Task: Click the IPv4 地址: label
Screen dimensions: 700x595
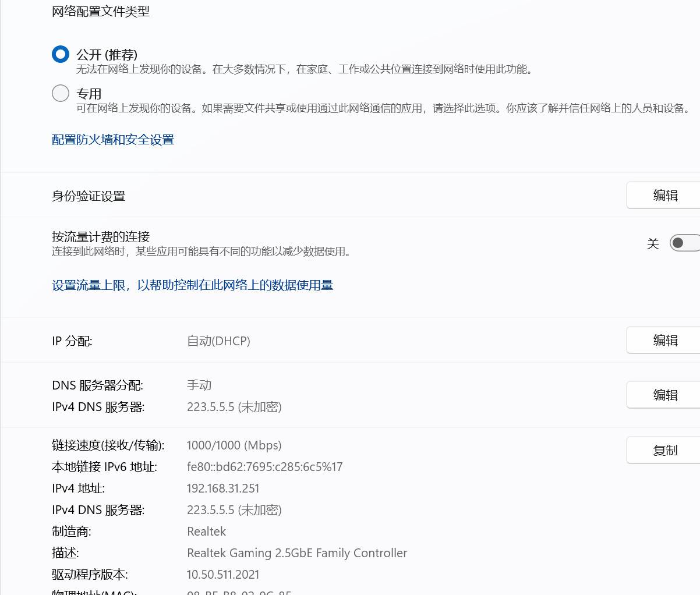Action: coord(79,488)
